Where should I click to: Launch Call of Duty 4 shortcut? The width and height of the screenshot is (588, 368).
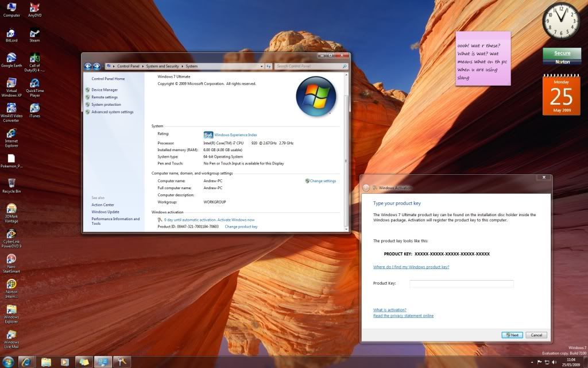point(34,62)
